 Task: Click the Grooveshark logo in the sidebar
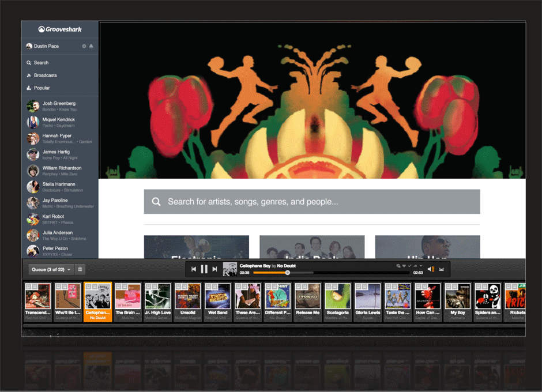click(x=60, y=29)
